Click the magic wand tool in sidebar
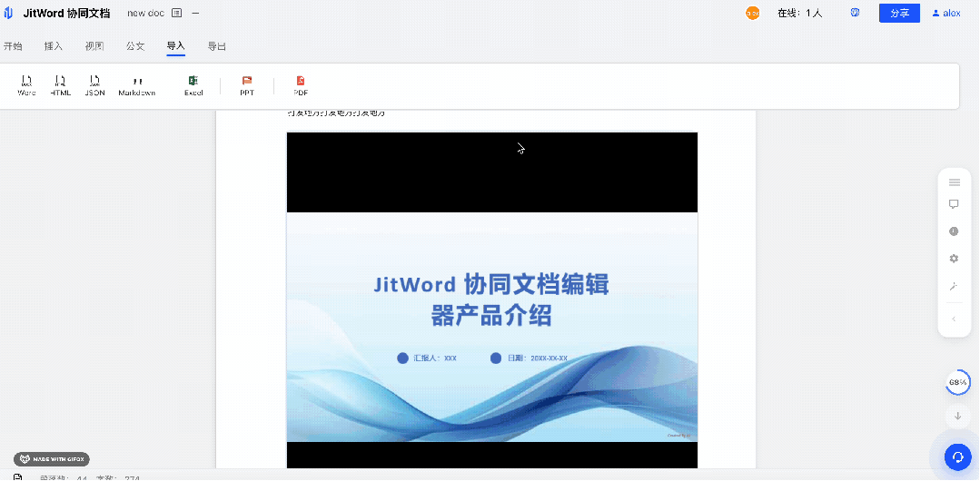This screenshot has height=481, width=980. [954, 286]
